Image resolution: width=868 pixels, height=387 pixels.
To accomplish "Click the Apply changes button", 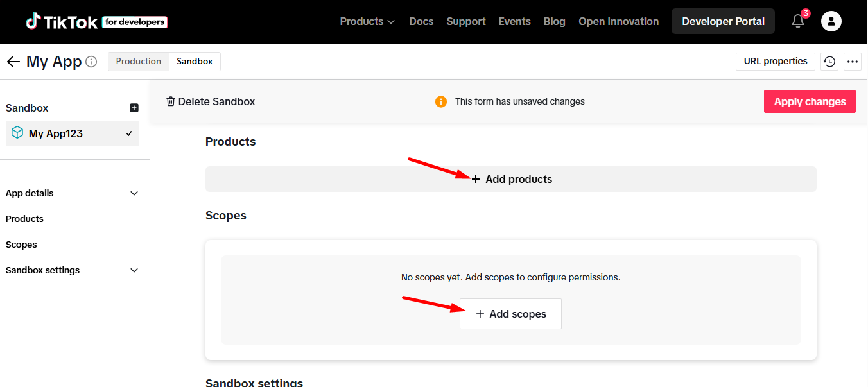I will [810, 101].
